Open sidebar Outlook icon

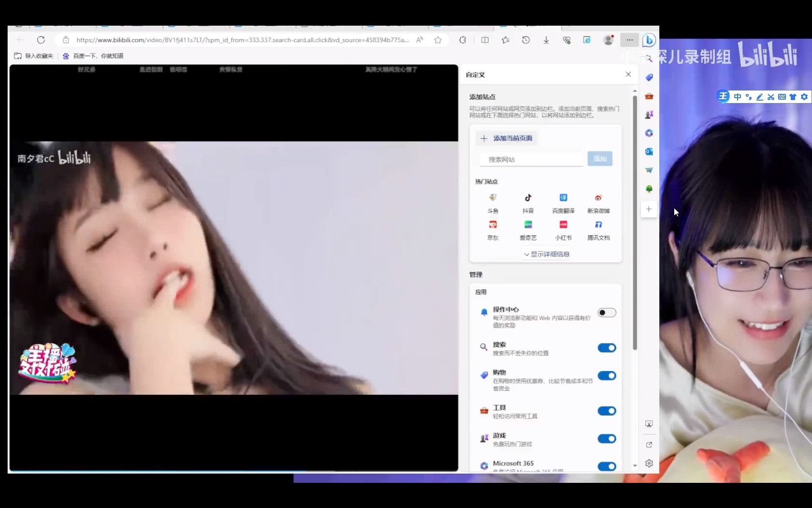(x=649, y=151)
